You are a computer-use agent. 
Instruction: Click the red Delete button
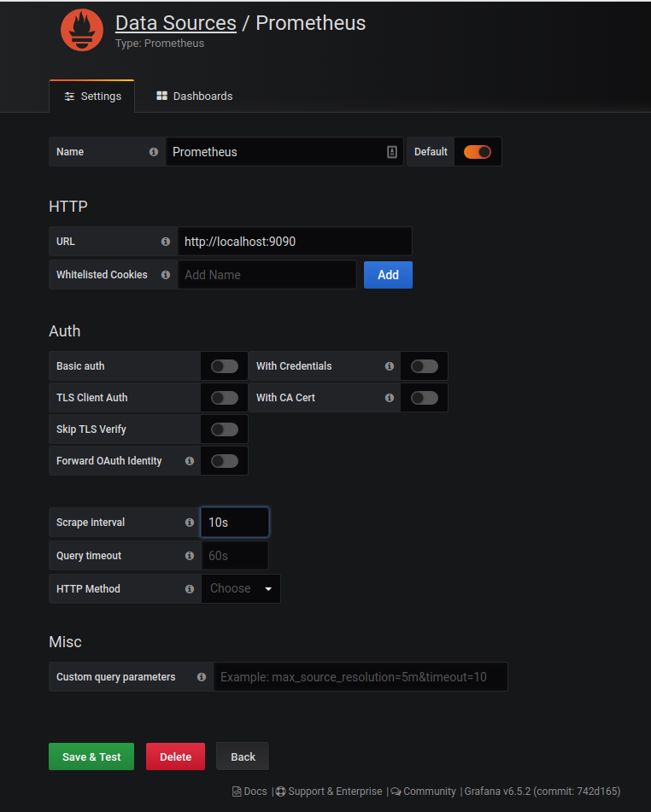point(175,757)
